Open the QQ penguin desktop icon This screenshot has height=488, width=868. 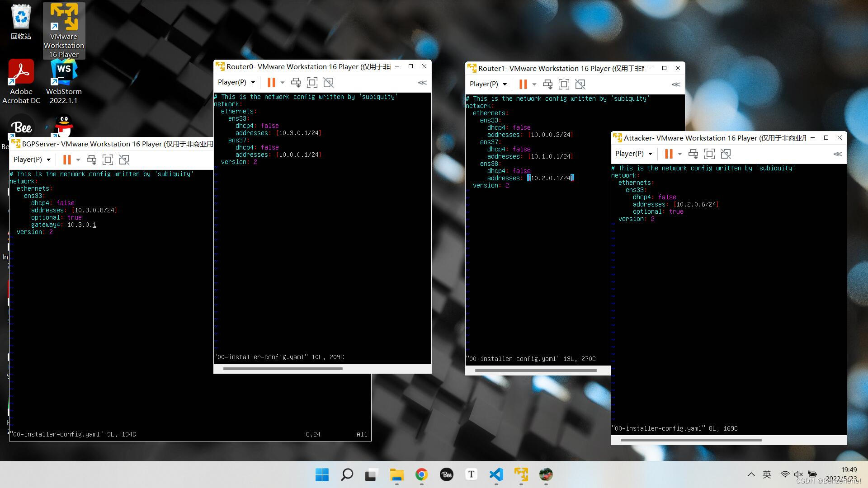pyautogui.click(x=64, y=126)
